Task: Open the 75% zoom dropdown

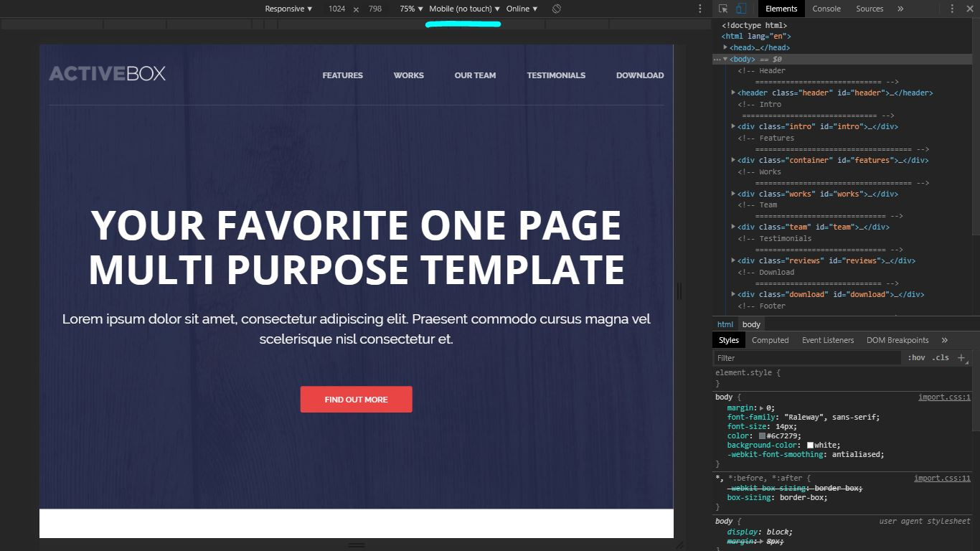Action: tap(412, 9)
